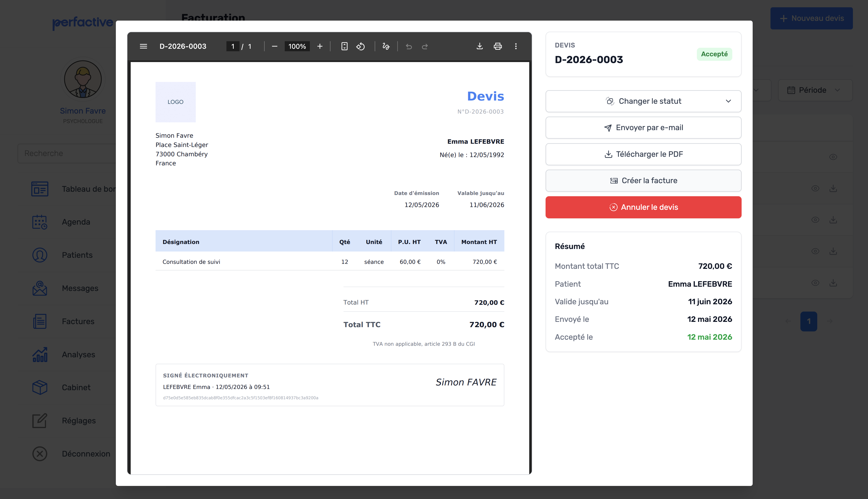Open Messages in the sidebar
This screenshot has height=499, width=868.
tap(80, 288)
